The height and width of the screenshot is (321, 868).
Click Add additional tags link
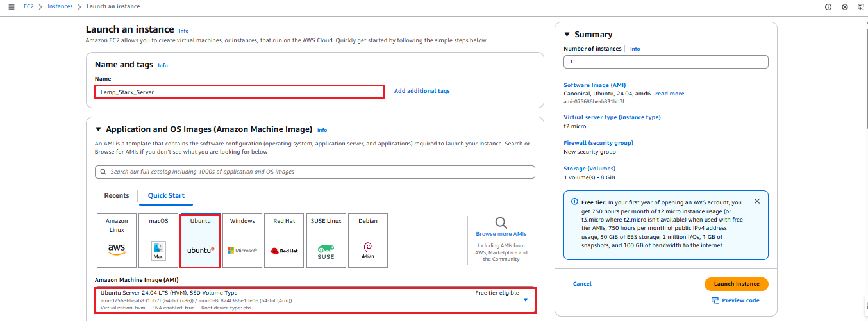422,91
